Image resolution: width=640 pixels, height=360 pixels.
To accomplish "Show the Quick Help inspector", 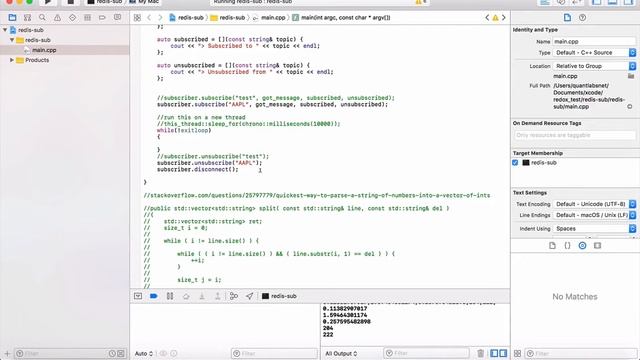I will click(x=582, y=18).
